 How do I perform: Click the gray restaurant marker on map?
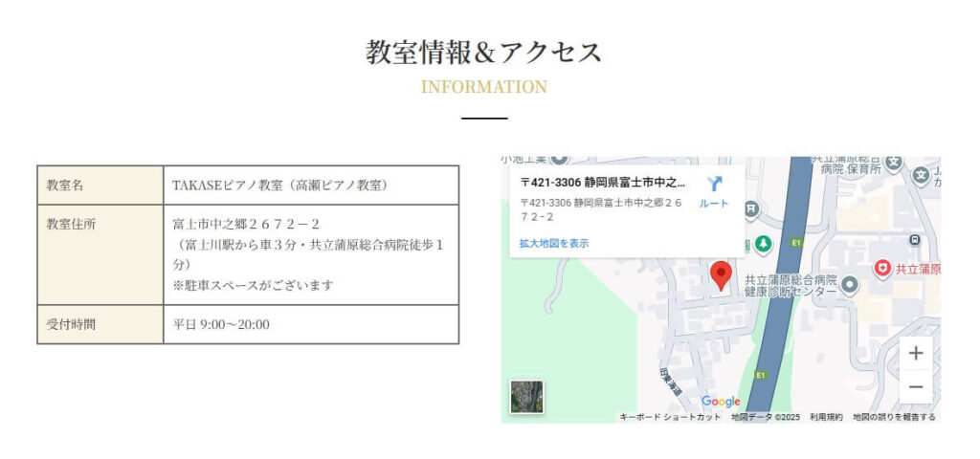coord(752,208)
